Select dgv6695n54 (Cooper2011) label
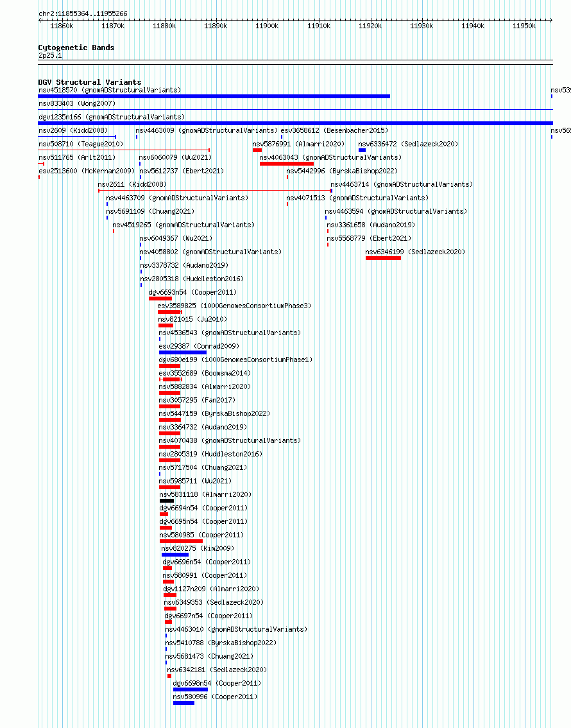 [203, 521]
